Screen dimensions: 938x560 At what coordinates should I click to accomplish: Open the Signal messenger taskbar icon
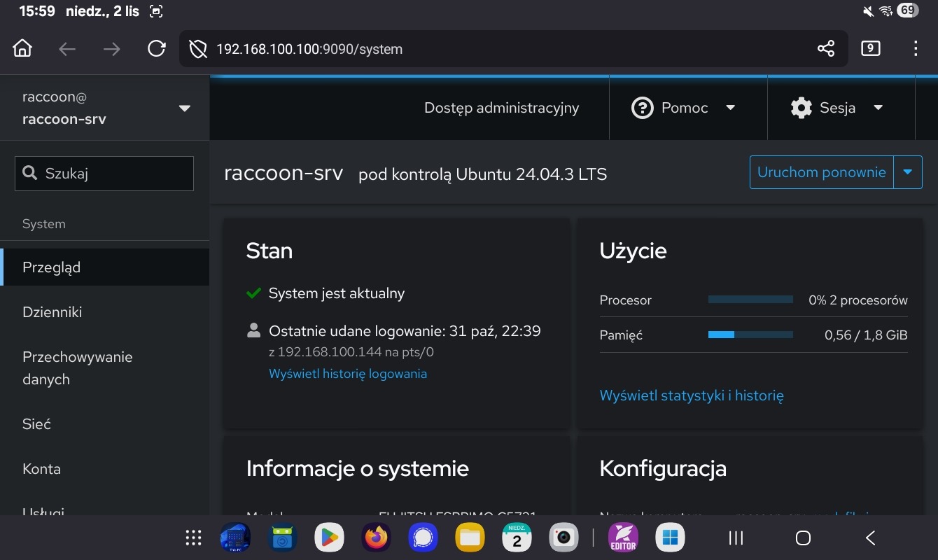(423, 538)
